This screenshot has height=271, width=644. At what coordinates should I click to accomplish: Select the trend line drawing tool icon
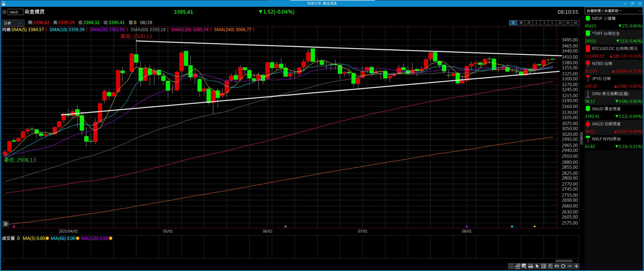pos(518,266)
